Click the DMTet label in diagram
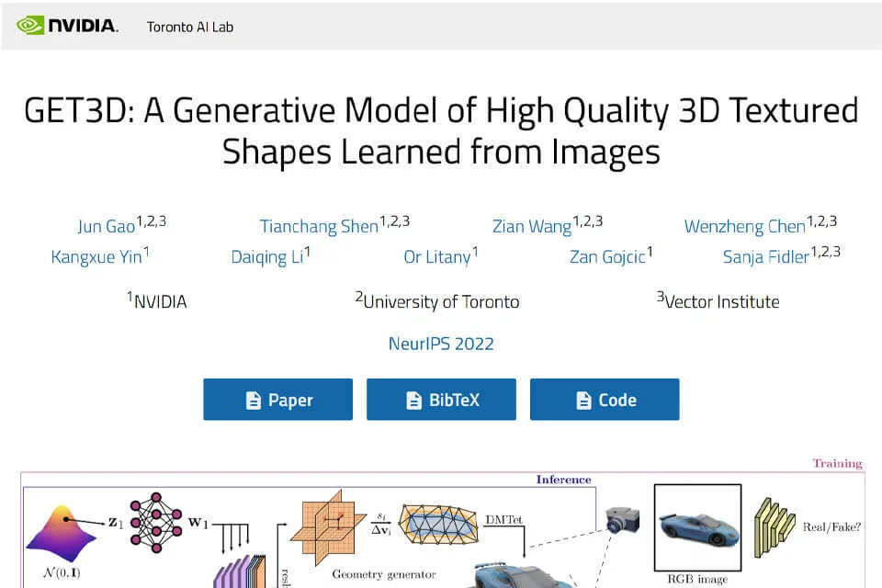The width and height of the screenshot is (882, 588). coord(504,519)
